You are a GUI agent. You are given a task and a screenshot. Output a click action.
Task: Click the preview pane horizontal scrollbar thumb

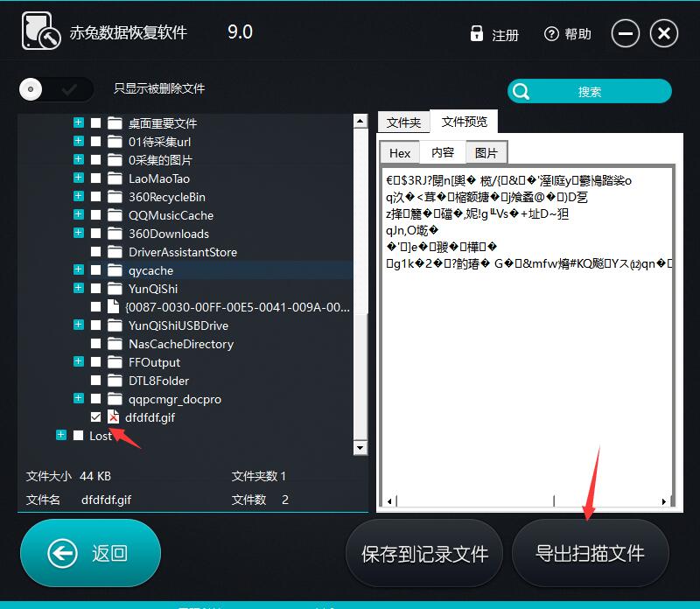(x=475, y=501)
